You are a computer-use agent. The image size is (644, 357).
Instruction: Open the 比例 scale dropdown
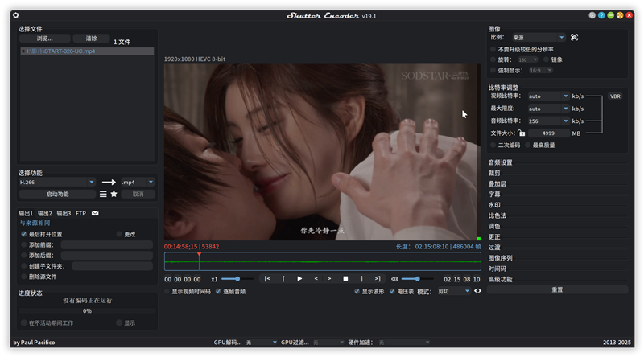539,37
